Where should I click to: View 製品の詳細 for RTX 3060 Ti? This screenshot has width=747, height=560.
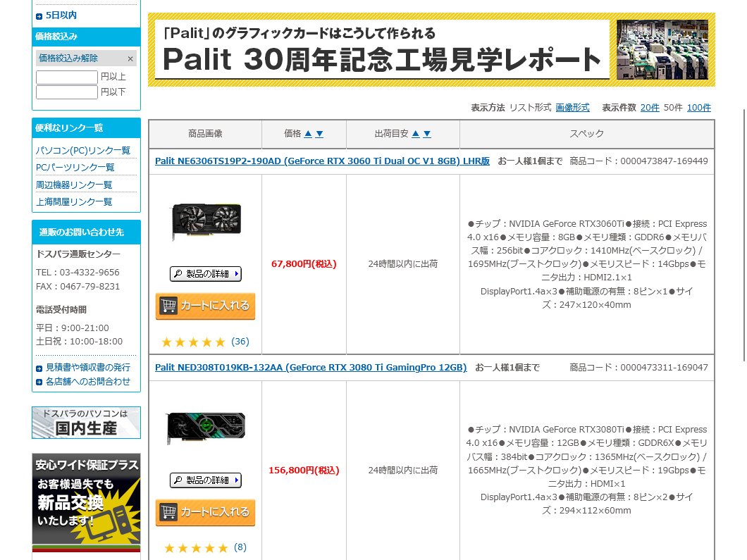206,274
